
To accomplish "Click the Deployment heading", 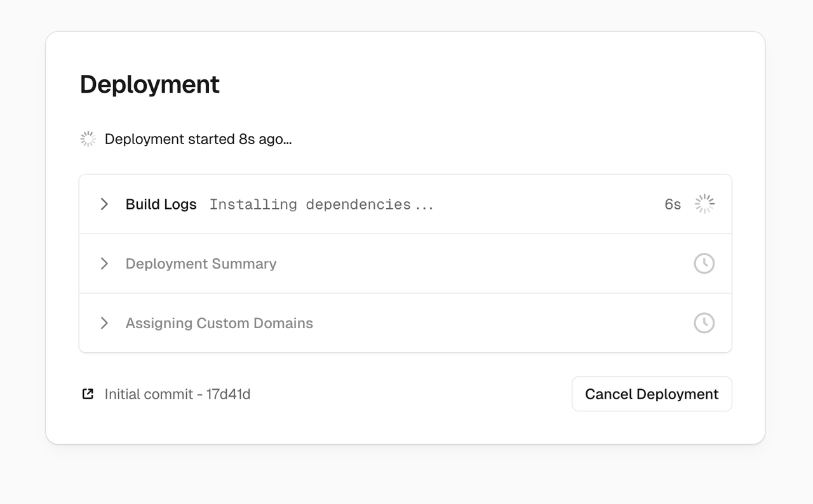I will [150, 84].
